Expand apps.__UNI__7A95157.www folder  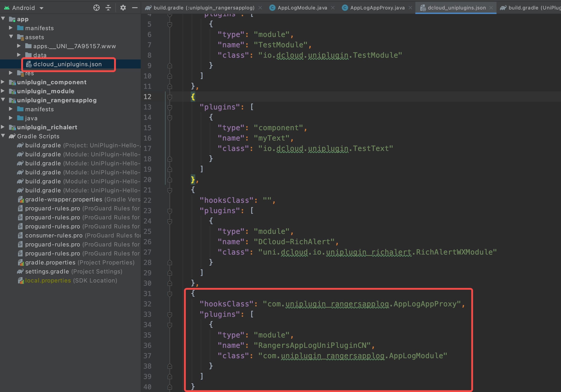[19, 46]
